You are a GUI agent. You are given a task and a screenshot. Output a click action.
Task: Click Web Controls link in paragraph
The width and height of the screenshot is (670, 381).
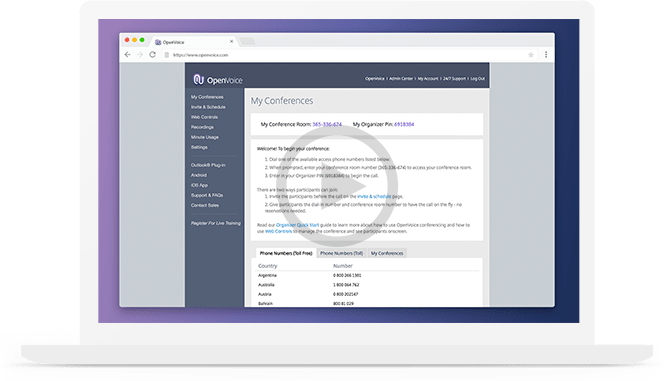pyautogui.click(x=279, y=232)
